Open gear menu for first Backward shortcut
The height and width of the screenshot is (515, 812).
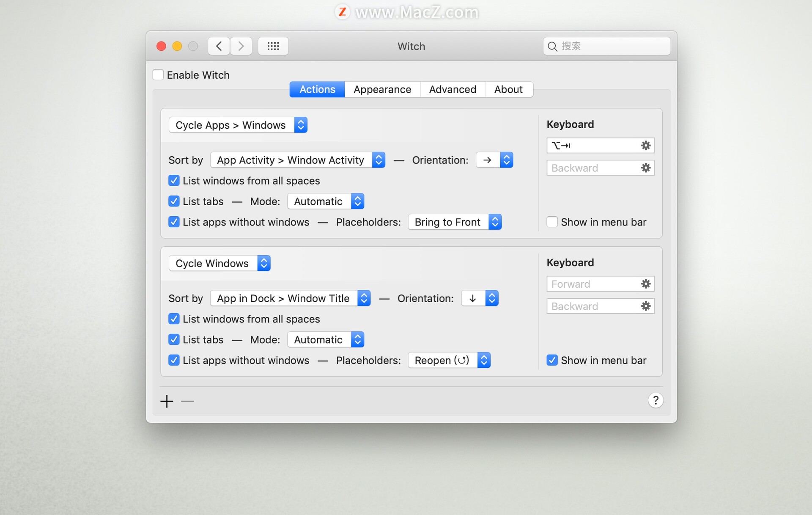pos(645,168)
